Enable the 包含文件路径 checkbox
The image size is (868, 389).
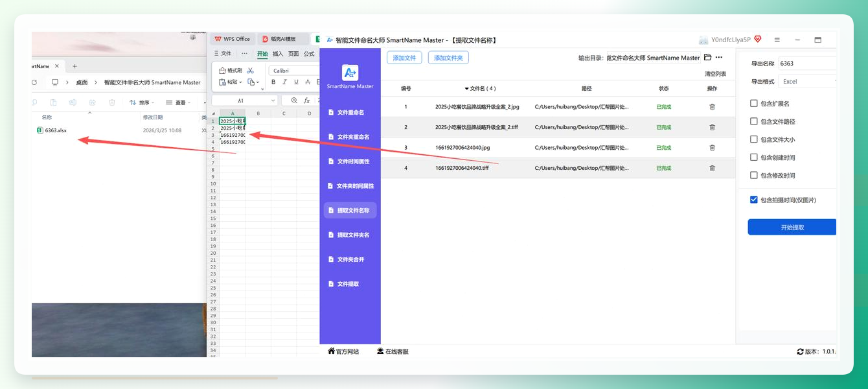[753, 121]
